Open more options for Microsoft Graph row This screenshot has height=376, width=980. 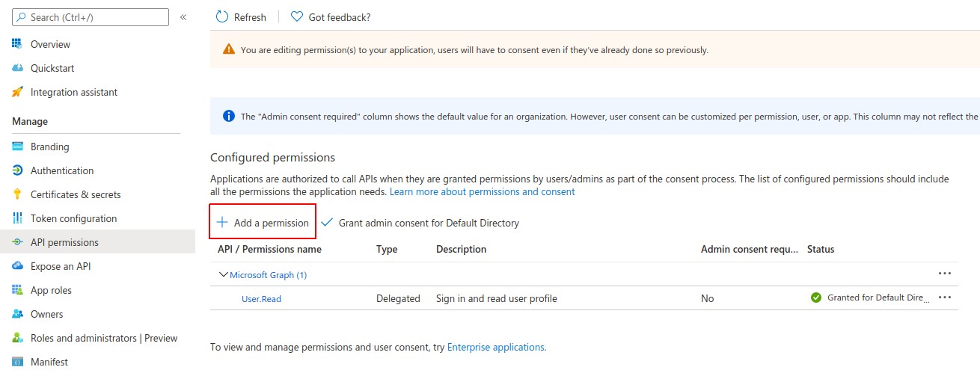[944, 274]
